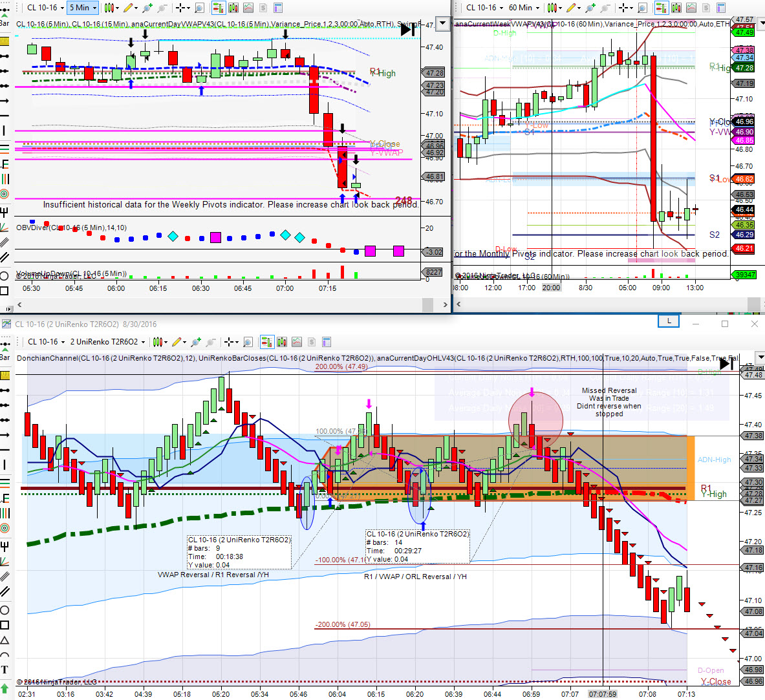Choose crosshair cursor in UniRenko chart toolbar
765x700 pixels.
pyautogui.click(x=228, y=342)
